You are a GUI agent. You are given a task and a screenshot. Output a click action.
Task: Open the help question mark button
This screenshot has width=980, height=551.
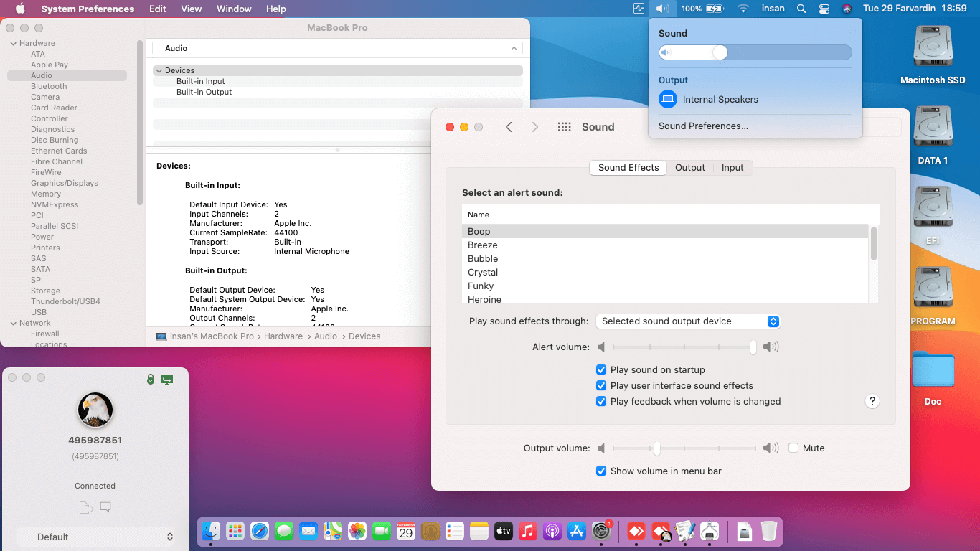click(x=872, y=401)
